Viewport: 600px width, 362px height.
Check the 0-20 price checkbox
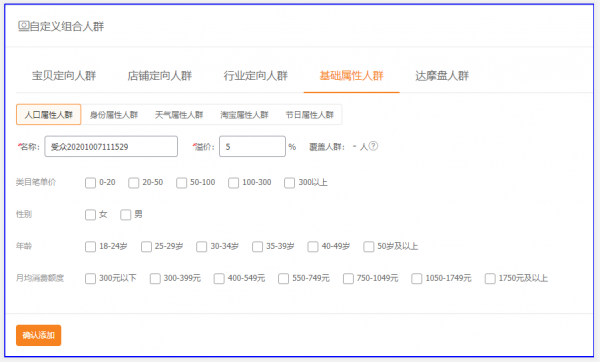point(90,183)
